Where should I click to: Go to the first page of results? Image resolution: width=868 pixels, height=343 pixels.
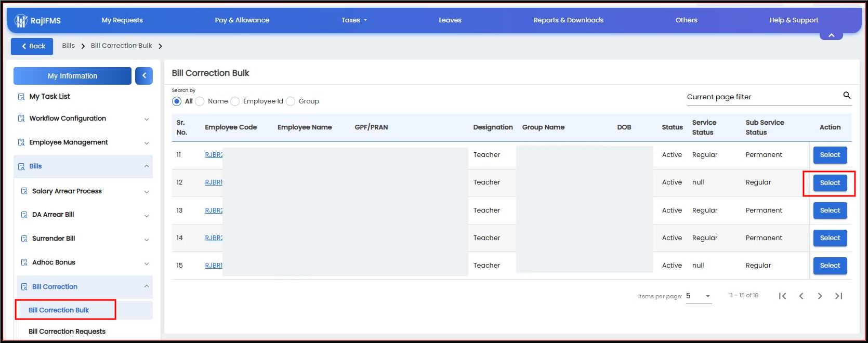tap(782, 296)
